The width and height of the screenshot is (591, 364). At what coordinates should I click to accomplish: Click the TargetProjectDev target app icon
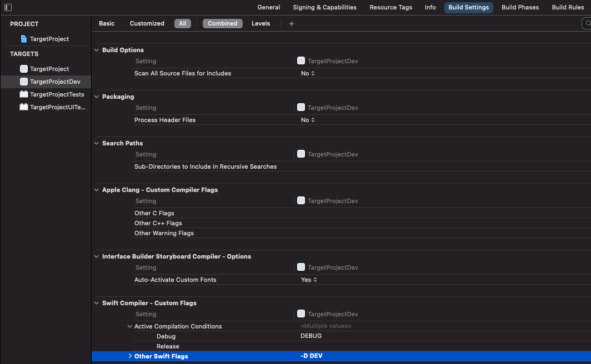point(24,82)
